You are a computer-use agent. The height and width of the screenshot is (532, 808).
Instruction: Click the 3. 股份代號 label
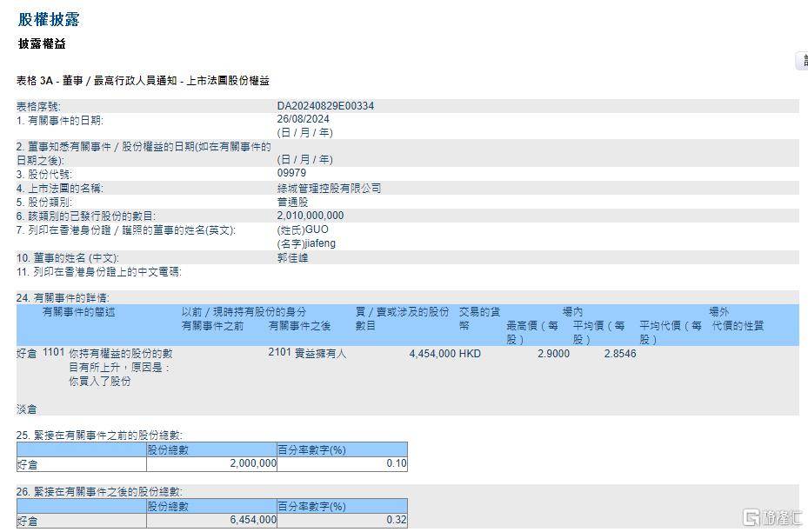click(x=43, y=175)
